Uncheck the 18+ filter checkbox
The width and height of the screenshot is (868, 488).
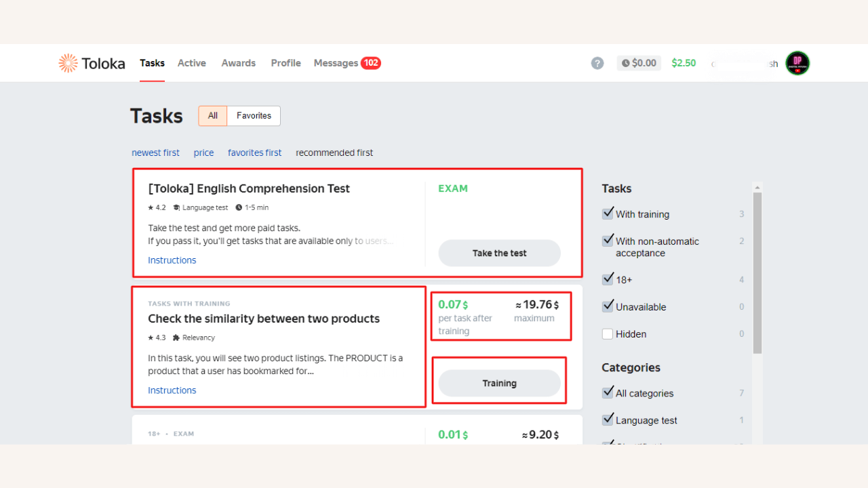[608, 279]
